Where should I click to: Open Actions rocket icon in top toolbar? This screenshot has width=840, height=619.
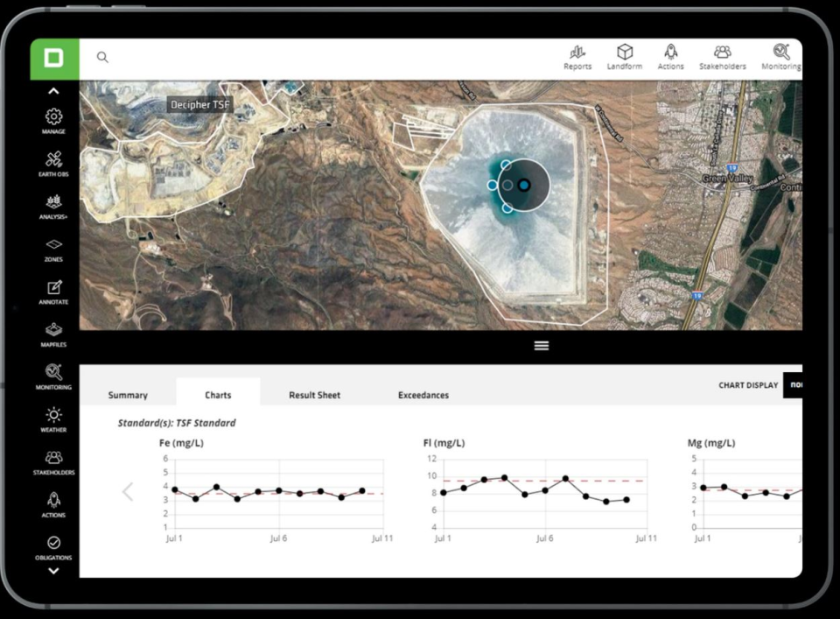(x=671, y=58)
